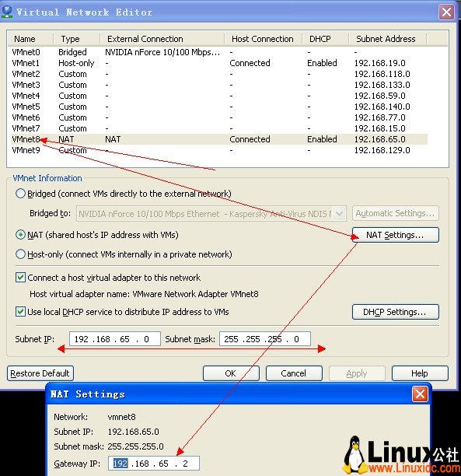Click subnet address 192.168.129.0

click(x=382, y=150)
